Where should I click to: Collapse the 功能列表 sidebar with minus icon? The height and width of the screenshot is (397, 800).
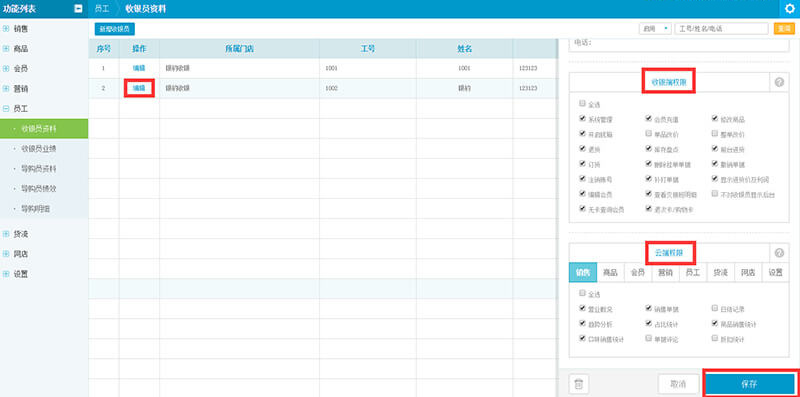79,9
